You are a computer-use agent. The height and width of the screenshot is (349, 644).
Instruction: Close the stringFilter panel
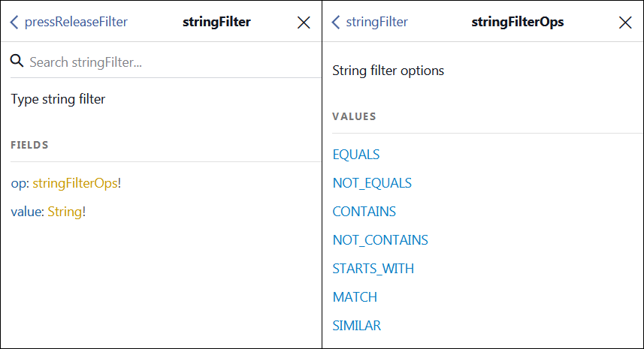[304, 23]
